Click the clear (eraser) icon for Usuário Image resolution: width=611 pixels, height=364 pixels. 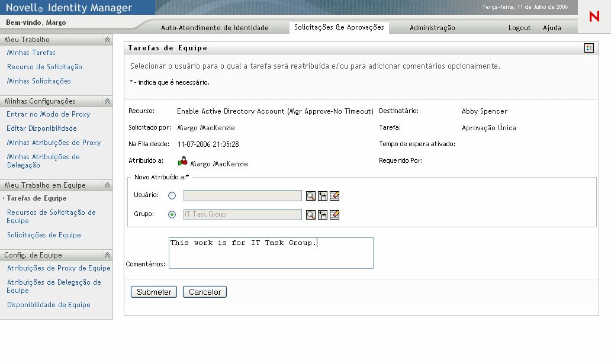click(335, 196)
